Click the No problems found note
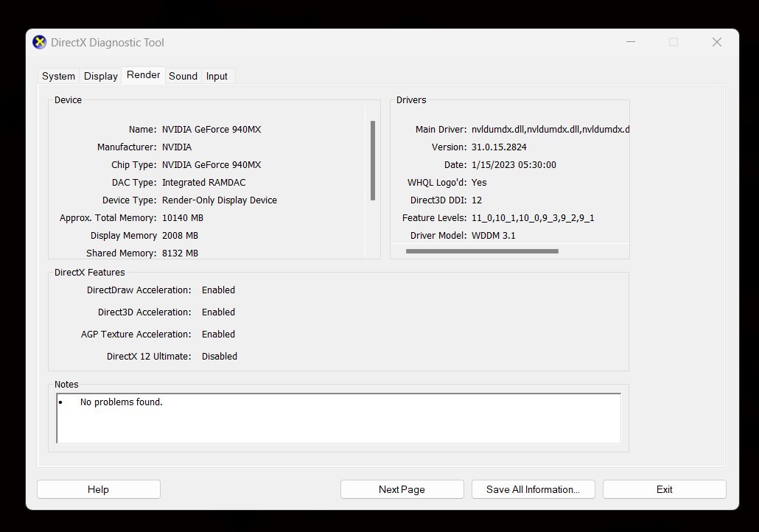The image size is (759, 532). tap(122, 402)
